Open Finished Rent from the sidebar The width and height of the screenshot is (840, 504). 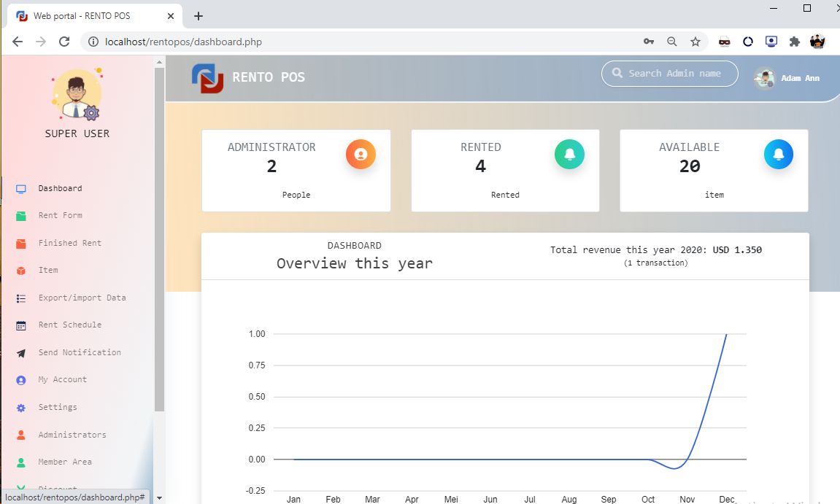click(x=69, y=243)
